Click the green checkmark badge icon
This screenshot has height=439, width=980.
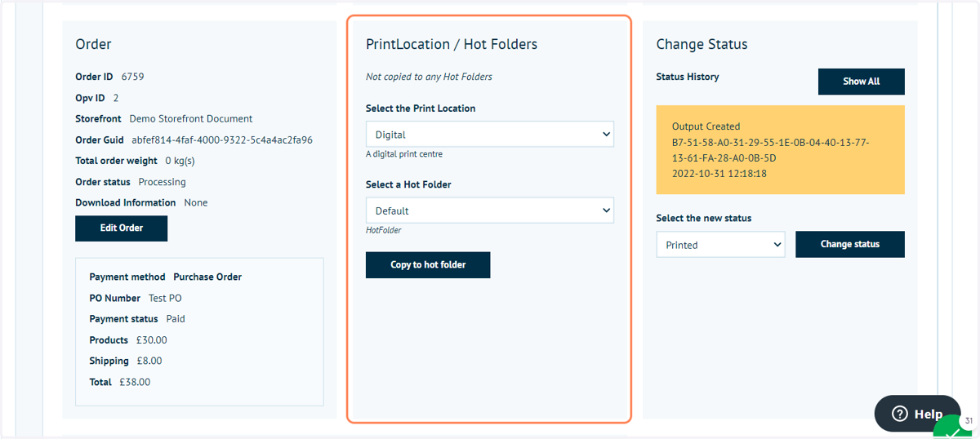(x=953, y=428)
